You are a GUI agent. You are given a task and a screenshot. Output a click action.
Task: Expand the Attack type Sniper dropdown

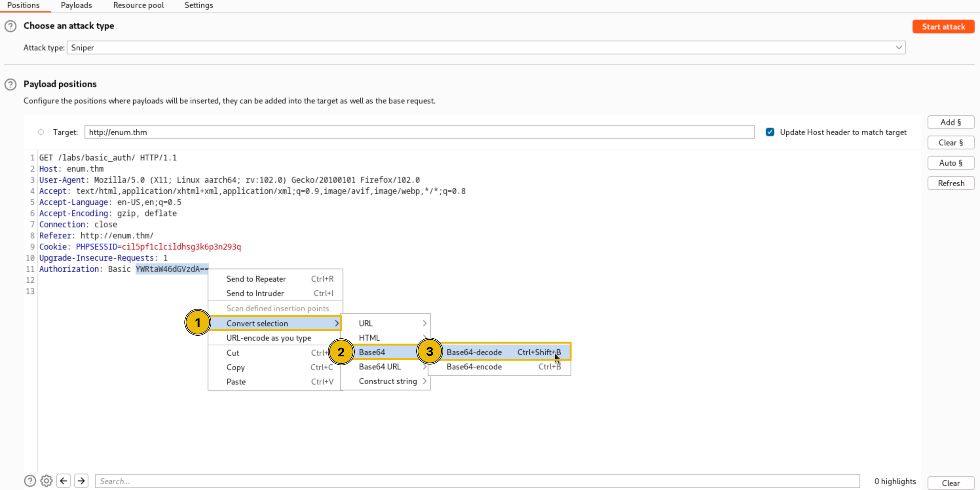click(486, 47)
